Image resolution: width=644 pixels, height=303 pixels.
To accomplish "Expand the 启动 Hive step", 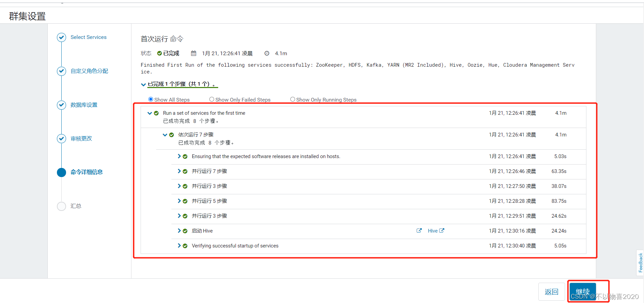I will (179, 231).
